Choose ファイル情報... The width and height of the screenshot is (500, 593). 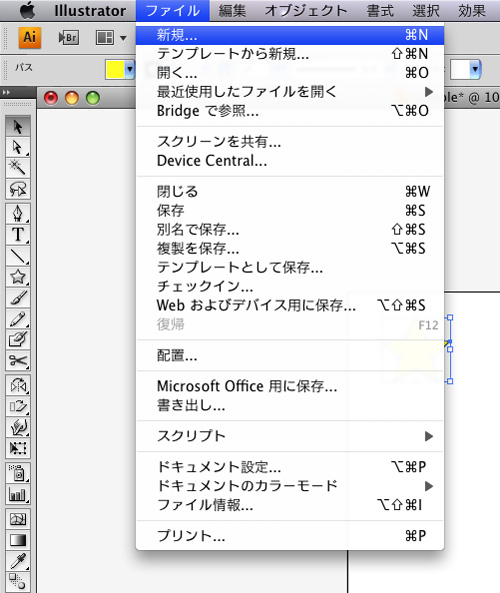coord(290,505)
